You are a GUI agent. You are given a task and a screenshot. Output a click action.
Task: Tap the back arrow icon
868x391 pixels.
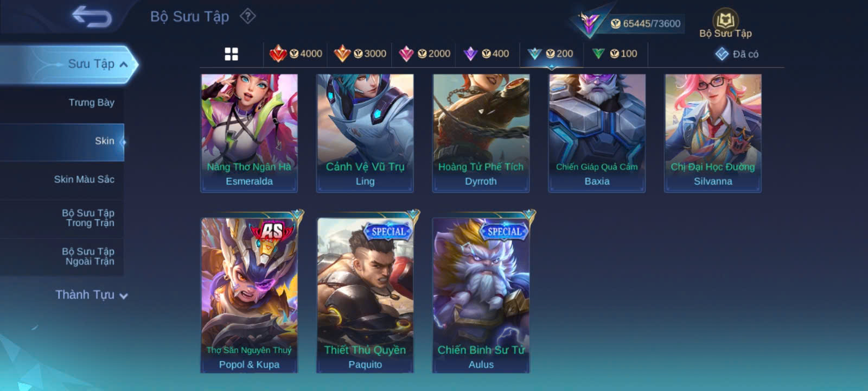pyautogui.click(x=92, y=16)
